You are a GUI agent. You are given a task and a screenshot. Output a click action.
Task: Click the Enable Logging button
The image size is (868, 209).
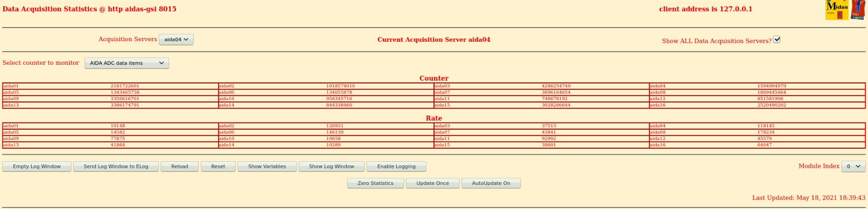tap(396, 166)
